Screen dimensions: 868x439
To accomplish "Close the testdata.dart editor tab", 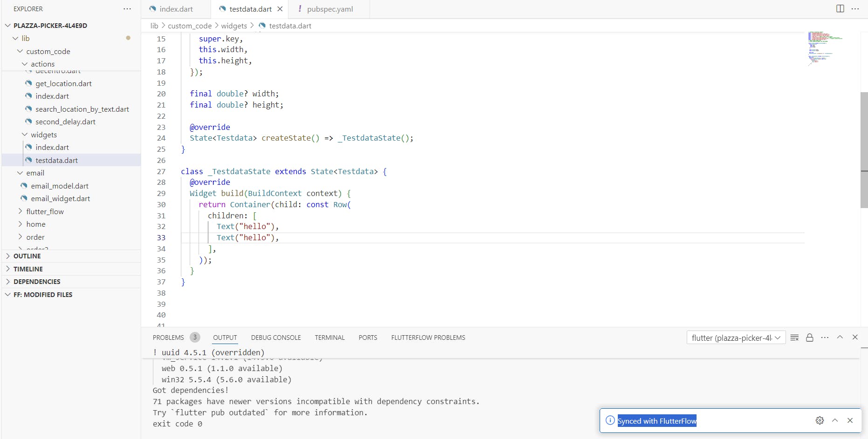I will [x=280, y=9].
